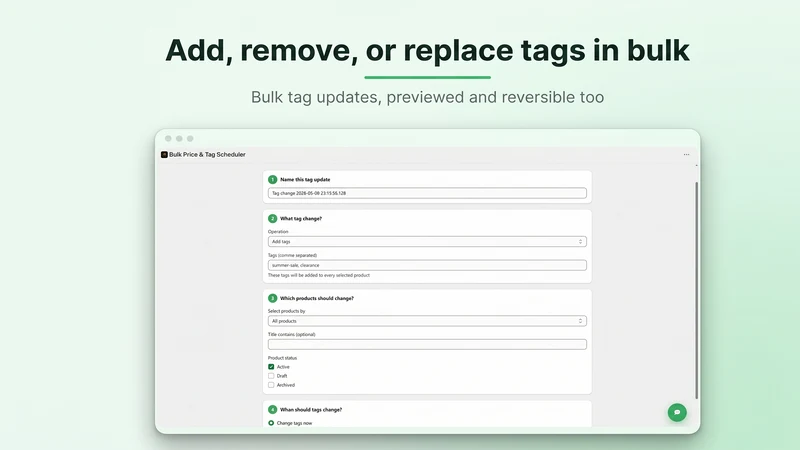Click the 'Name this tag update' heading
The height and width of the screenshot is (450, 800).
(305, 180)
